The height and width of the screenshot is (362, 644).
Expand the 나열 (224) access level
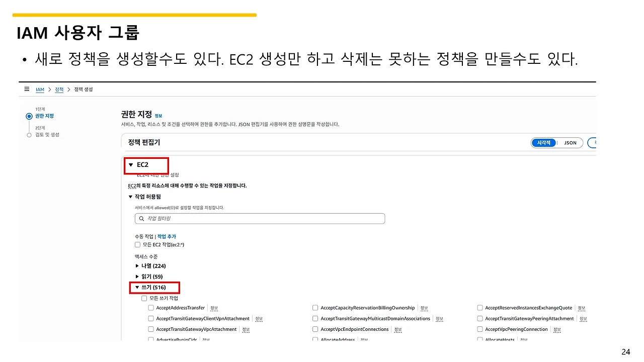tap(137, 266)
